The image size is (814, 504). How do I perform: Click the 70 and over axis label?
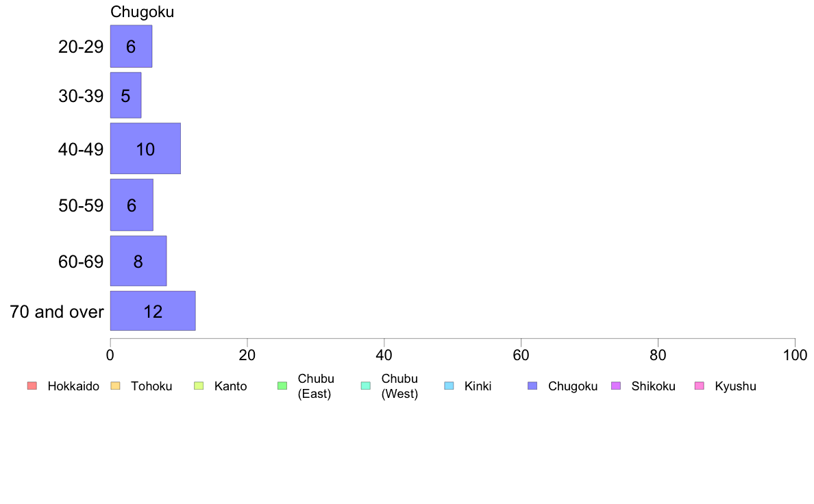pos(57,312)
